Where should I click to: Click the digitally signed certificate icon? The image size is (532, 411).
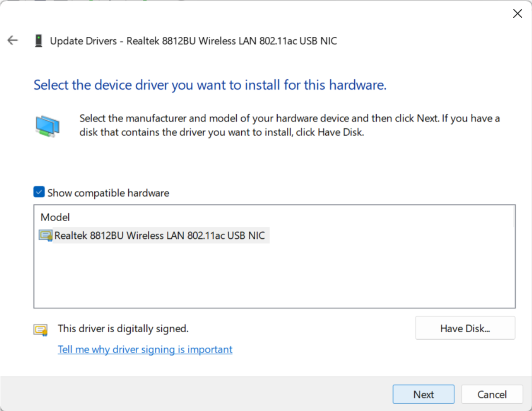click(x=40, y=330)
